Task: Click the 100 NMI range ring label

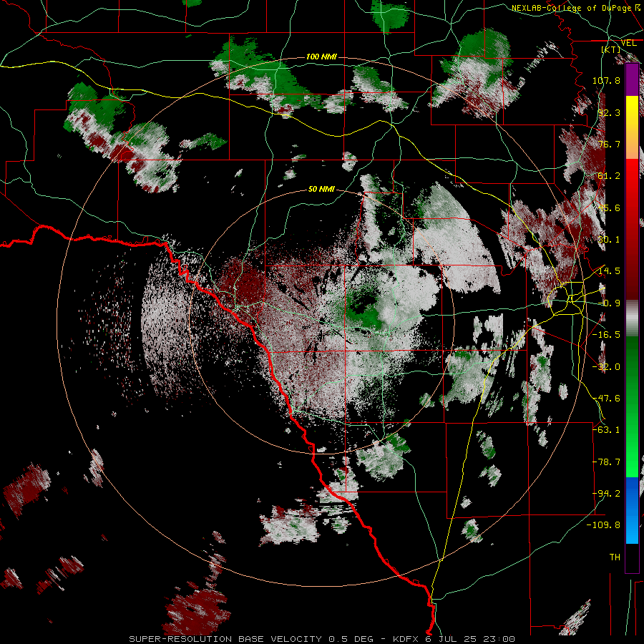Action: (x=321, y=57)
